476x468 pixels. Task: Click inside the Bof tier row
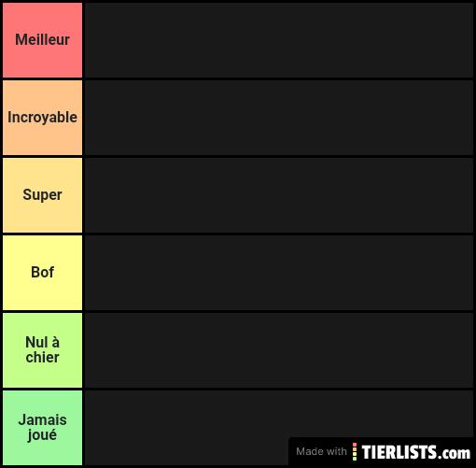pos(279,273)
